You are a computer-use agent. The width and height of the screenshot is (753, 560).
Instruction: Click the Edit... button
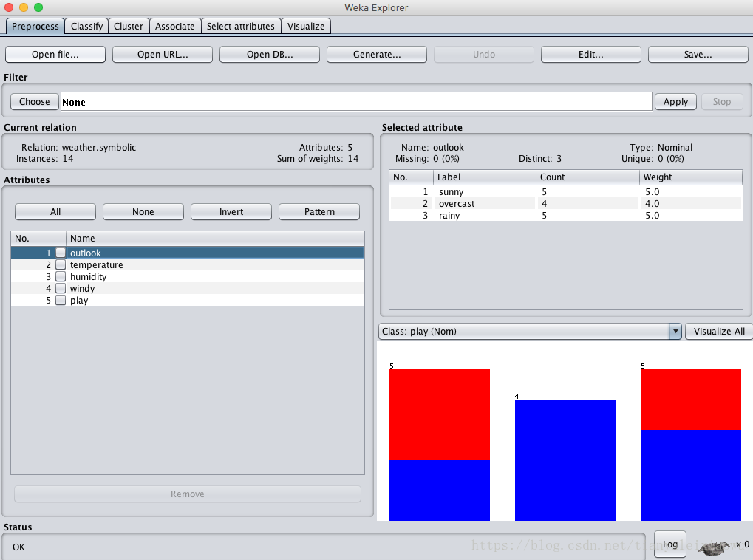click(x=590, y=54)
